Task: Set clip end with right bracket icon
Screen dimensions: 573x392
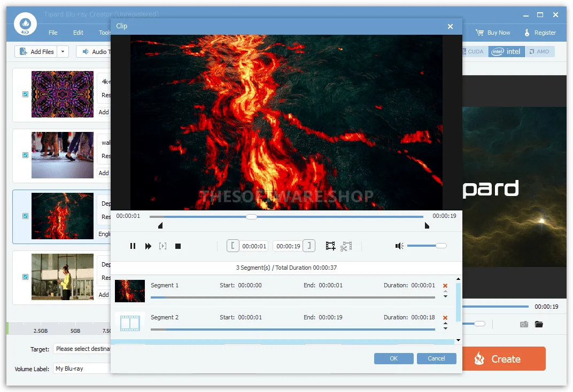Action: coord(309,246)
